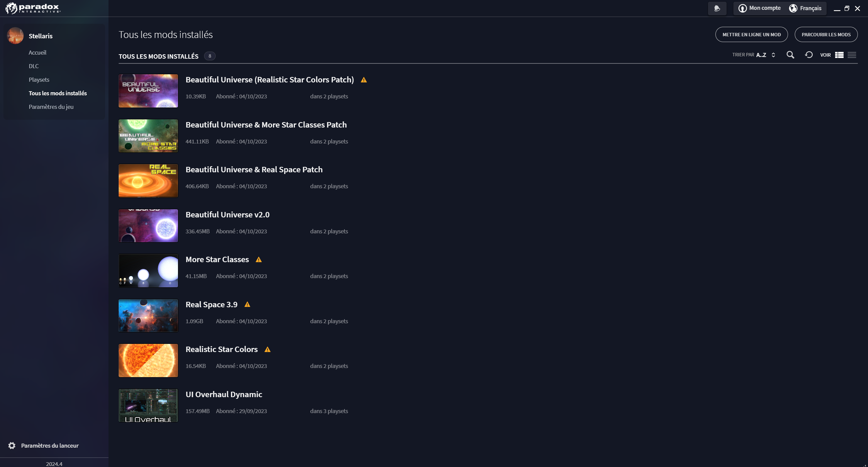Click the launcher settings gear icon
Screen dimensions: 868x467
[12, 446]
